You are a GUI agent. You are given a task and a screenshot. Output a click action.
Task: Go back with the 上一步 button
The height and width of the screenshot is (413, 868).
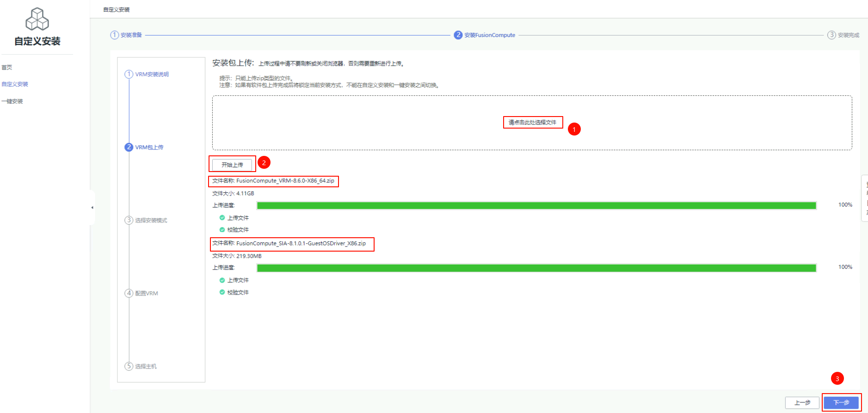coord(802,403)
